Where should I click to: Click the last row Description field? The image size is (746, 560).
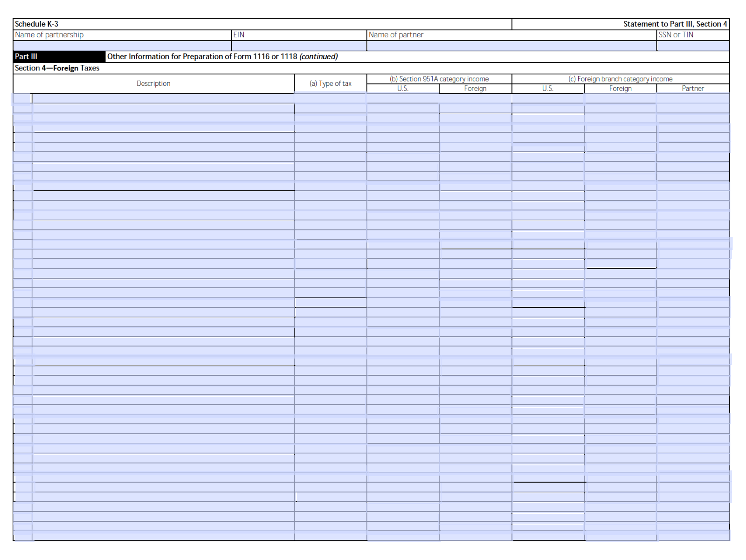(x=163, y=536)
